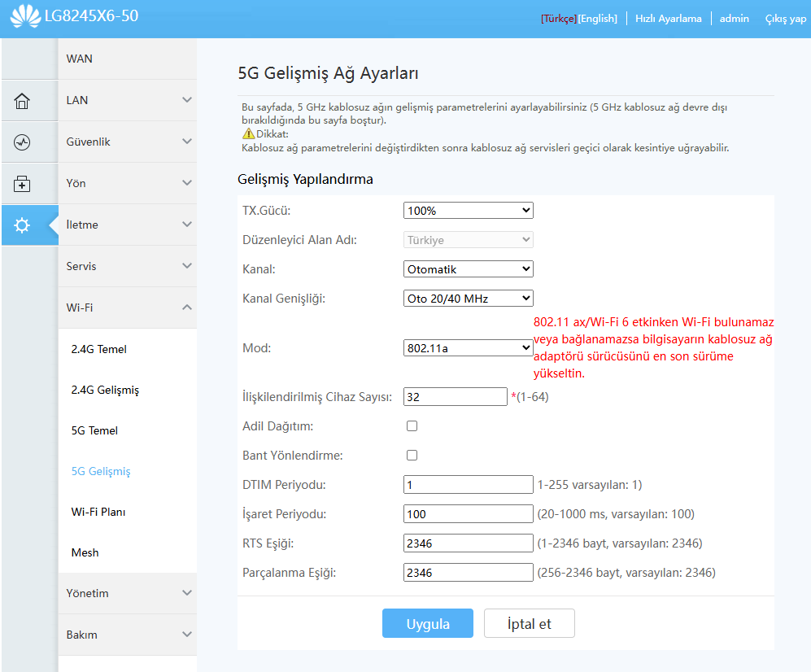Click the 1-255 varsayılan: 1 hint

click(590, 485)
